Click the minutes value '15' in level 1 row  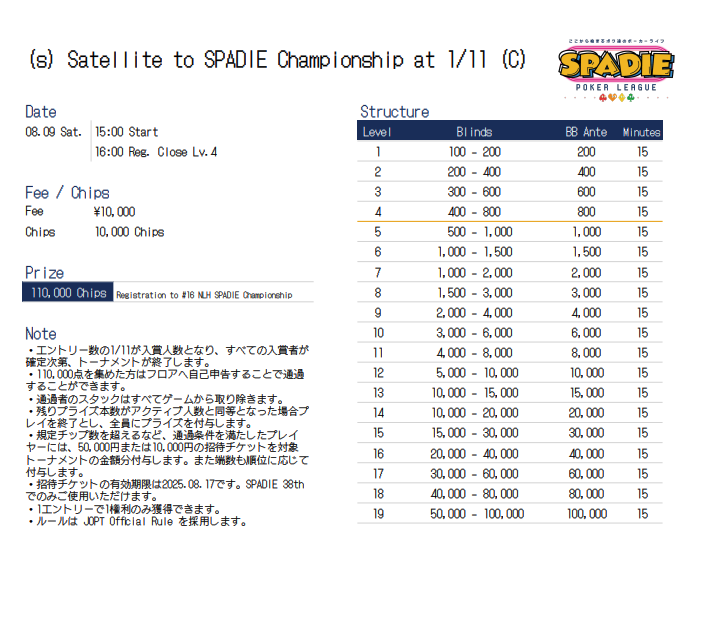pos(643,152)
